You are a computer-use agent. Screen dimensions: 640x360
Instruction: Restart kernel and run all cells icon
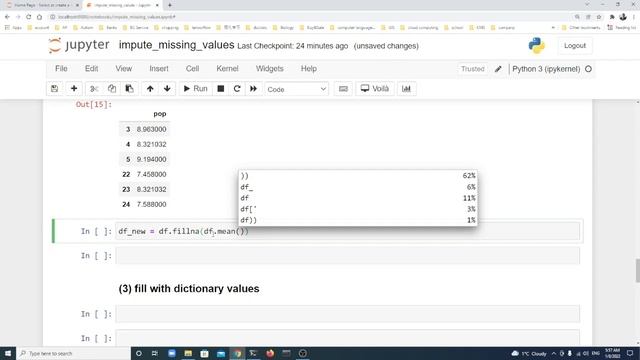(253, 89)
